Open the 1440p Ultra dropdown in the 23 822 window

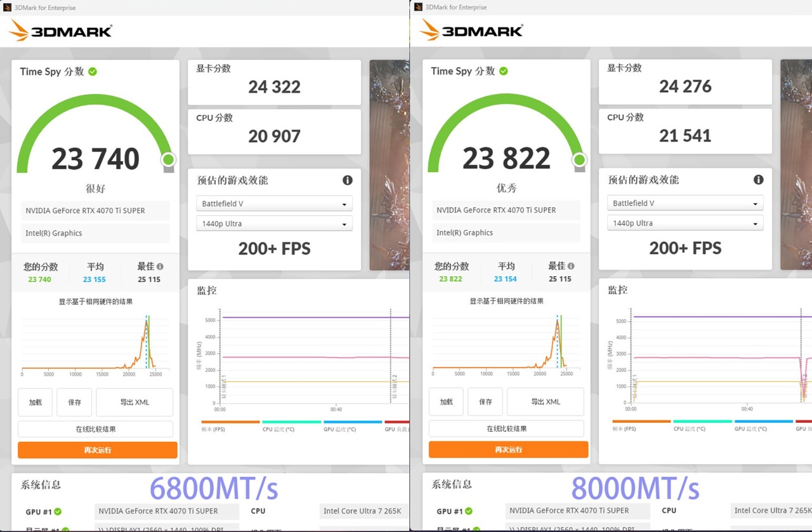(685, 223)
